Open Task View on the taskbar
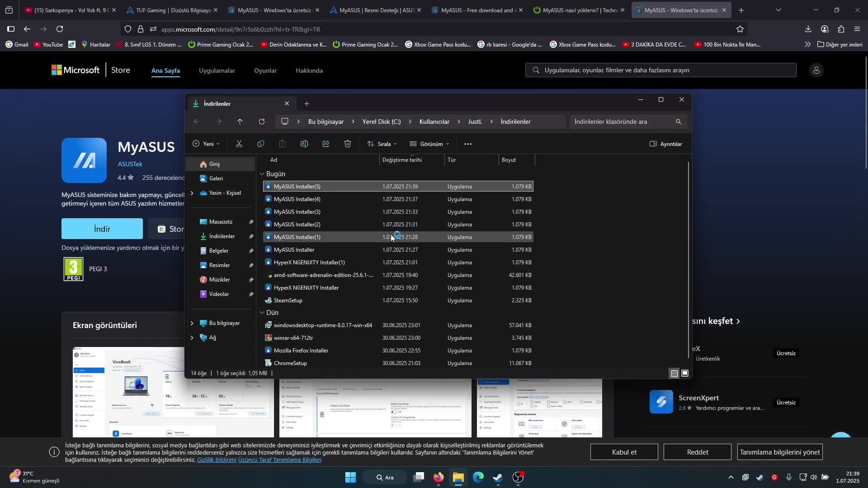The height and width of the screenshot is (488, 868). [419, 477]
